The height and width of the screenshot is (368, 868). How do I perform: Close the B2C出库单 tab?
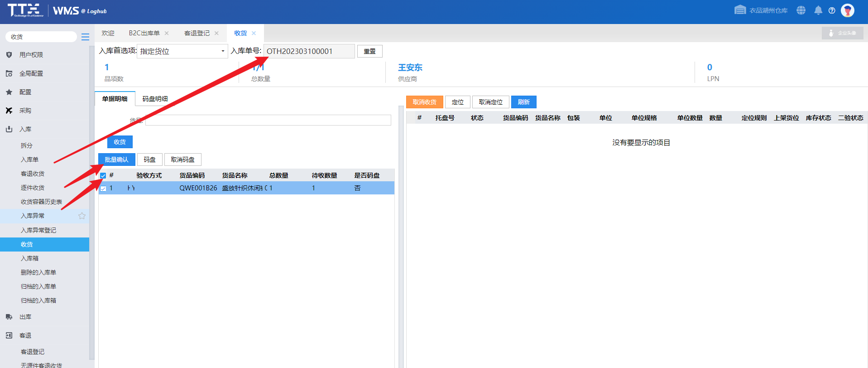[167, 33]
